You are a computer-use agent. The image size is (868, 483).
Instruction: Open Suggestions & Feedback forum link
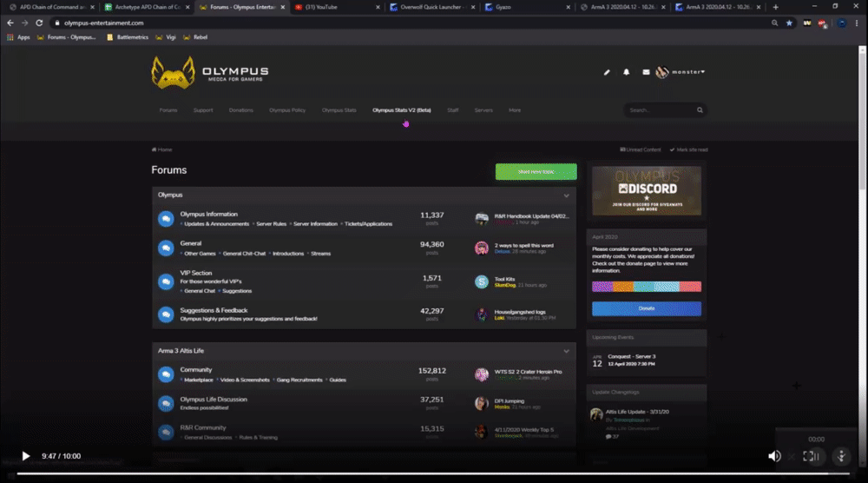(214, 311)
